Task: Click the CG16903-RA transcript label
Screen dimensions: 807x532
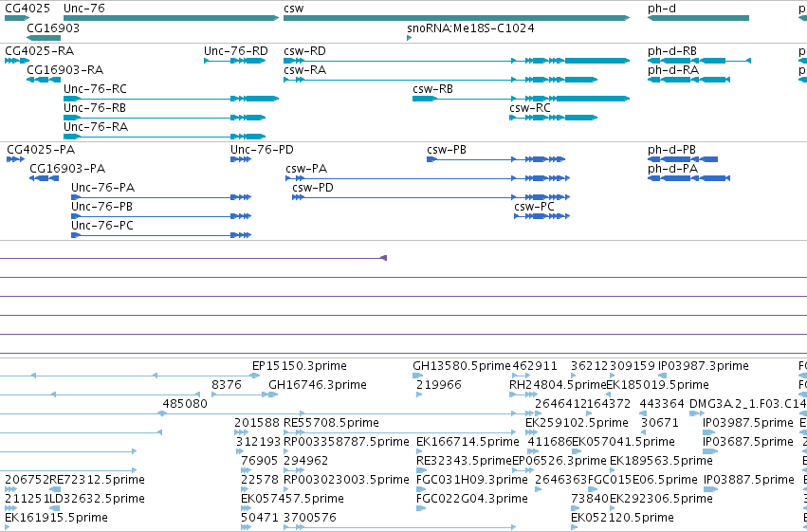Action: 64,70
